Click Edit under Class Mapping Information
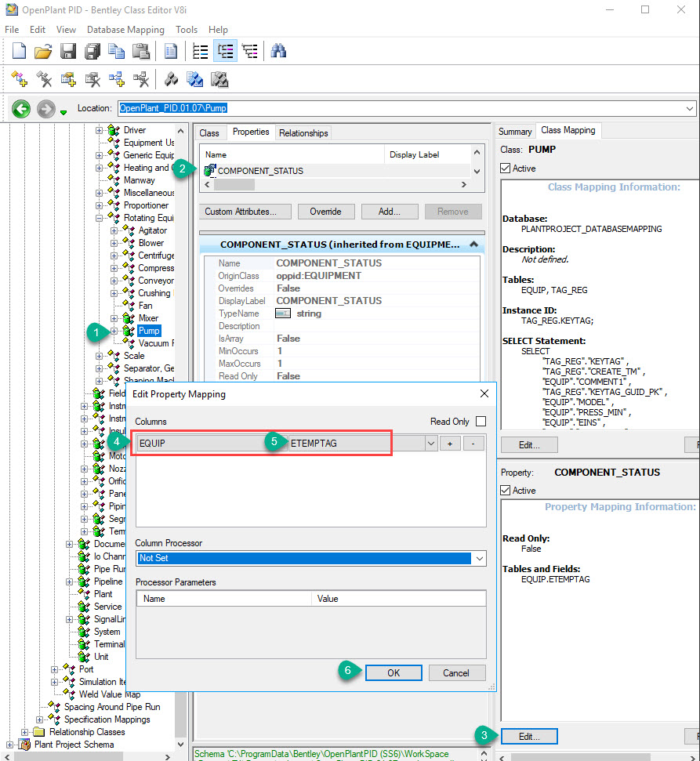Viewport: 700px width, 761px height. click(x=529, y=444)
